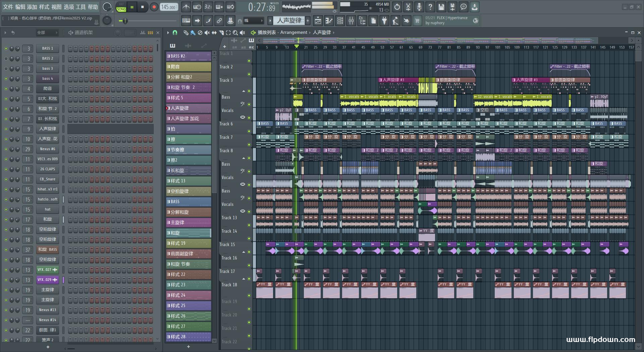This screenshot has width=644, height=352.
Task: Toggle the link note grouping icon
Action: (x=219, y=21)
